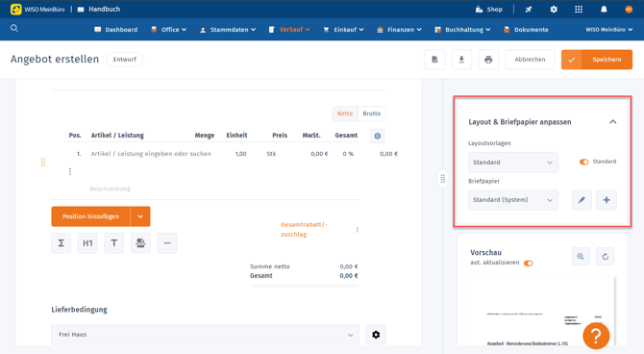Open Buchhaltung menu

(462, 30)
